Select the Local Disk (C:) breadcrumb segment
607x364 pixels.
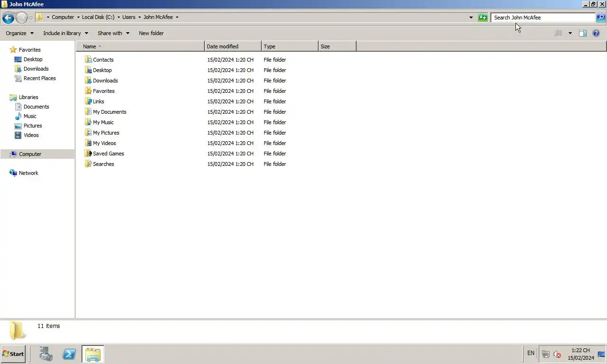tap(98, 17)
